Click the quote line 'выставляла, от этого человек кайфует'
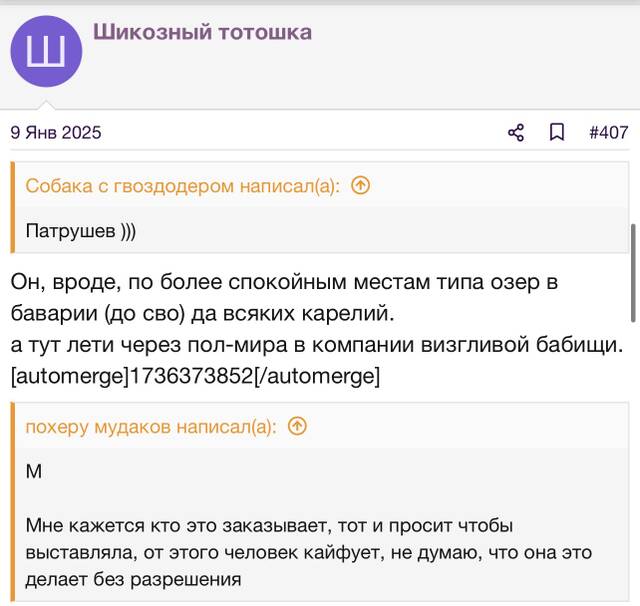Viewport: 640px width, 606px height. pos(309,553)
